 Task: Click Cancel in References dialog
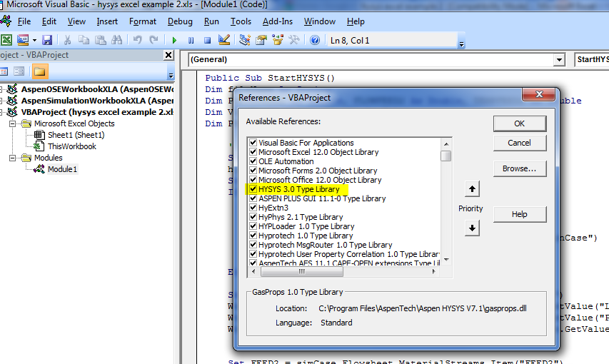pyautogui.click(x=520, y=143)
